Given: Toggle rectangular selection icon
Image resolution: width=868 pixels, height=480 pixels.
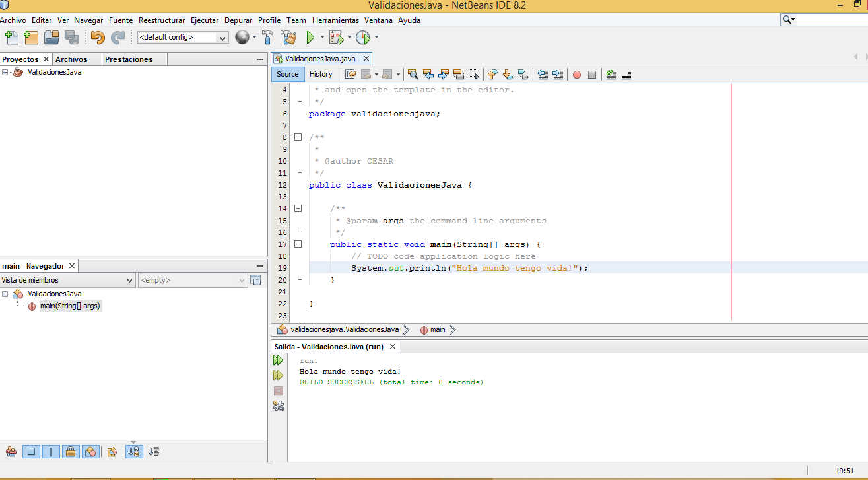Looking at the screenshot, I should click(474, 75).
